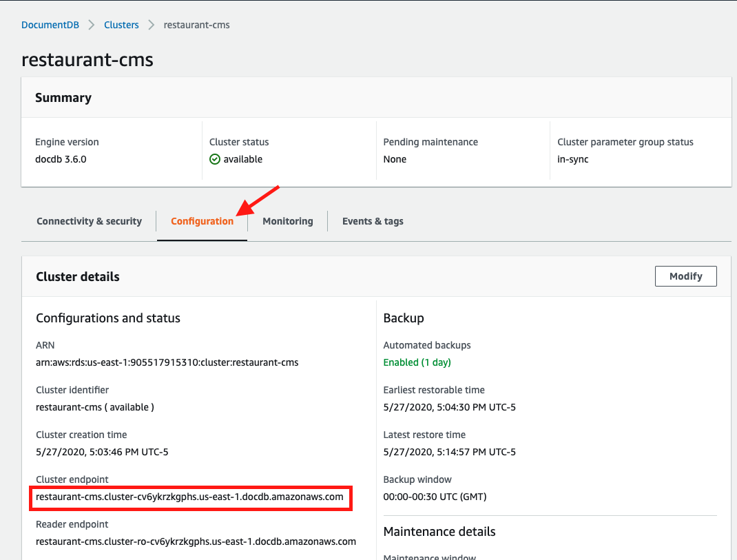Click the Maintenance details heading
This screenshot has width=737, height=560.
coord(439,532)
